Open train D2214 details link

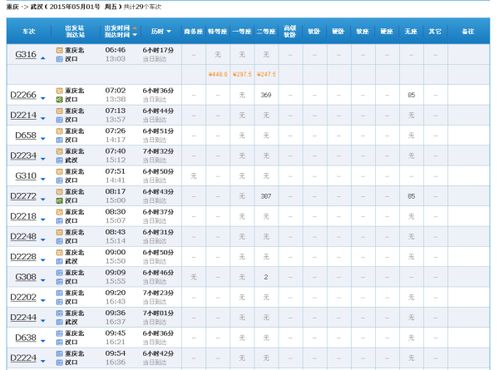tap(23, 115)
